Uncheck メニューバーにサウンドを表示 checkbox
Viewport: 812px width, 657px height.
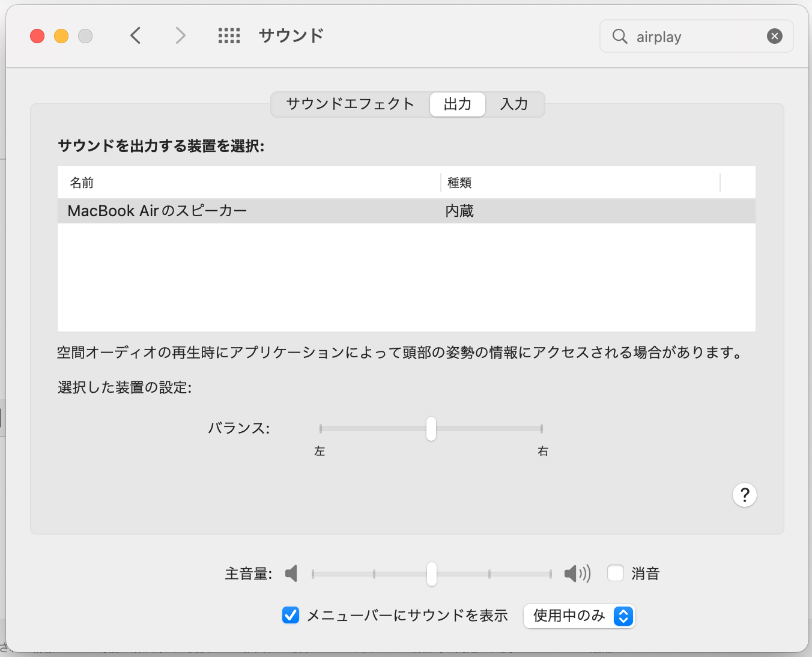tap(291, 616)
